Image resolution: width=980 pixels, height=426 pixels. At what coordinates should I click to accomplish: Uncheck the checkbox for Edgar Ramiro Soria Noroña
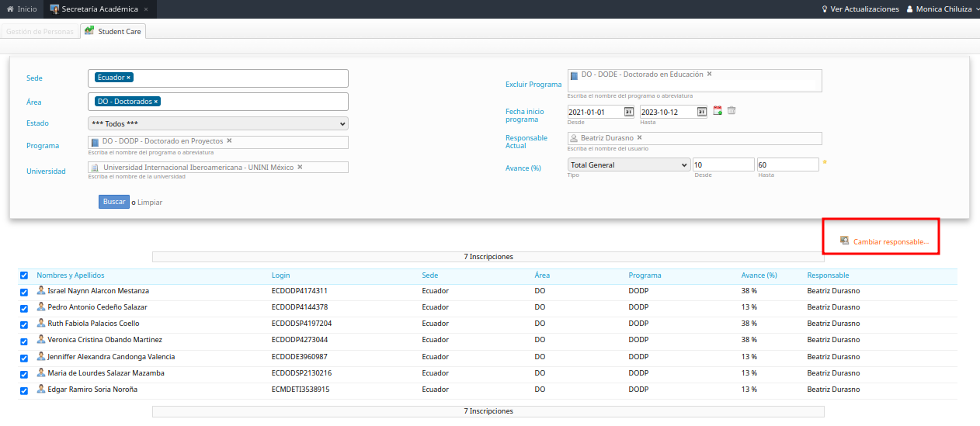24,390
